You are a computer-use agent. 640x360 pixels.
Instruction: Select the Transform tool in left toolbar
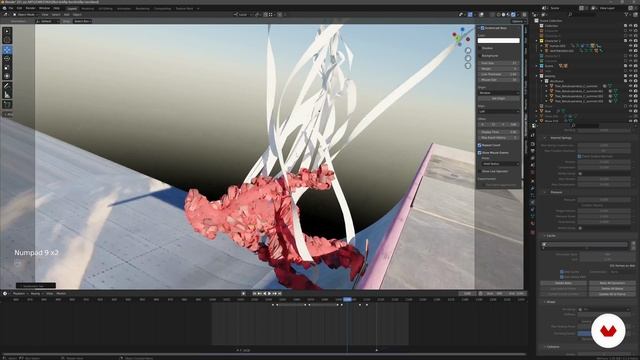[x=7, y=76]
